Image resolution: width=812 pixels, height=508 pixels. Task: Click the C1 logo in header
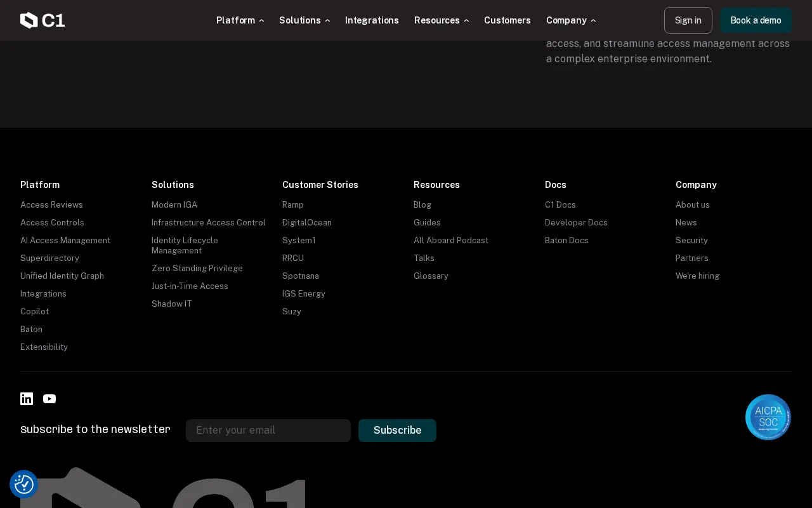coord(43,20)
